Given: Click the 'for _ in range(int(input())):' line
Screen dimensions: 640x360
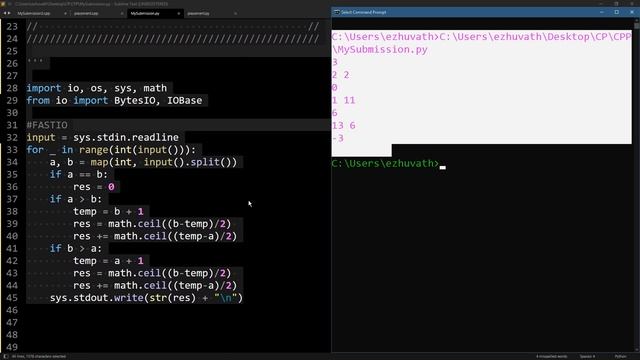Looking at the screenshot, I should point(111,150).
